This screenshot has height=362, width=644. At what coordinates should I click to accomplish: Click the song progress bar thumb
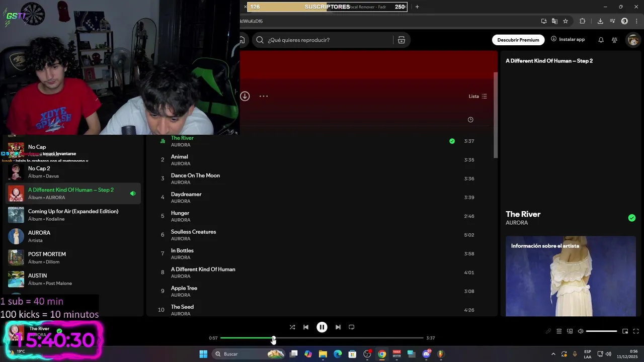(x=273, y=338)
